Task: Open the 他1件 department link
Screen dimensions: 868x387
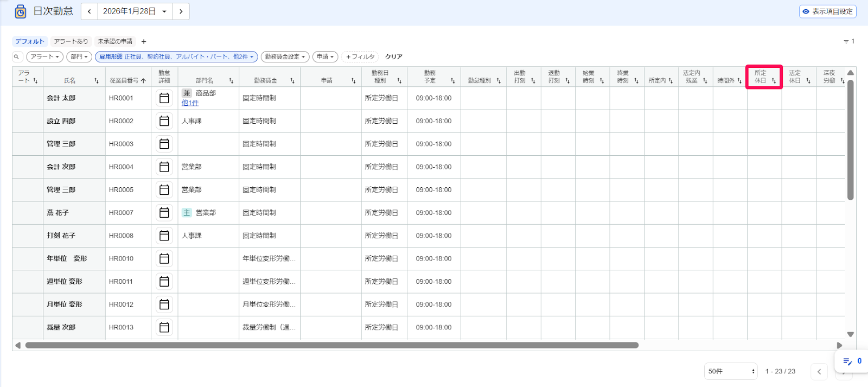Action: 190,103
